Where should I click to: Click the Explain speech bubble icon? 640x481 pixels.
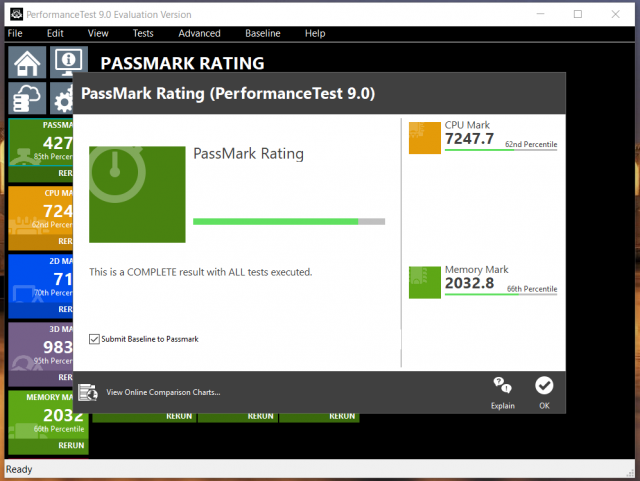(x=503, y=386)
